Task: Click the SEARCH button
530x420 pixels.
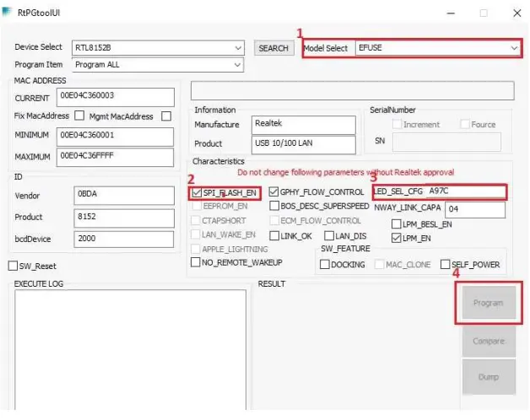Action: [x=273, y=48]
